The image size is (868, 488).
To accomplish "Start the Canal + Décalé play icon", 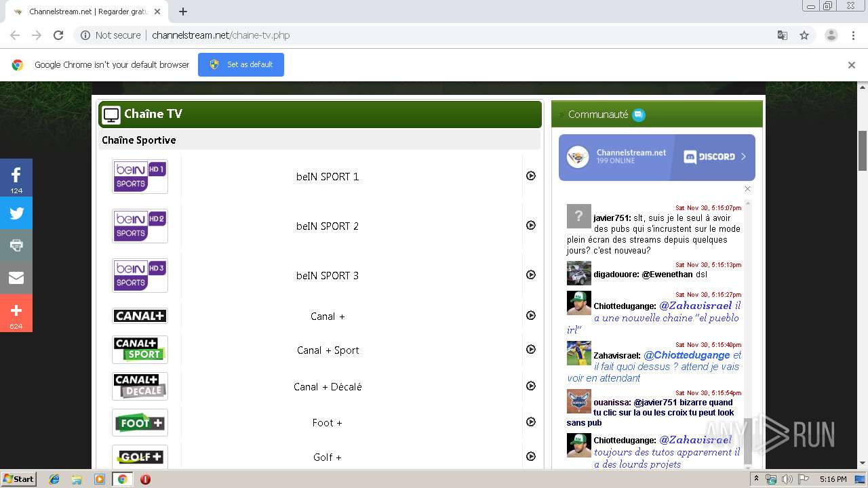I will click(531, 386).
